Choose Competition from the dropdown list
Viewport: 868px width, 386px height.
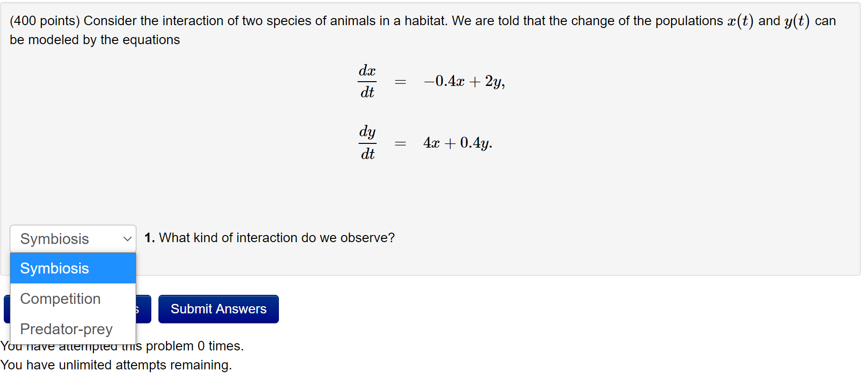[x=73, y=299]
